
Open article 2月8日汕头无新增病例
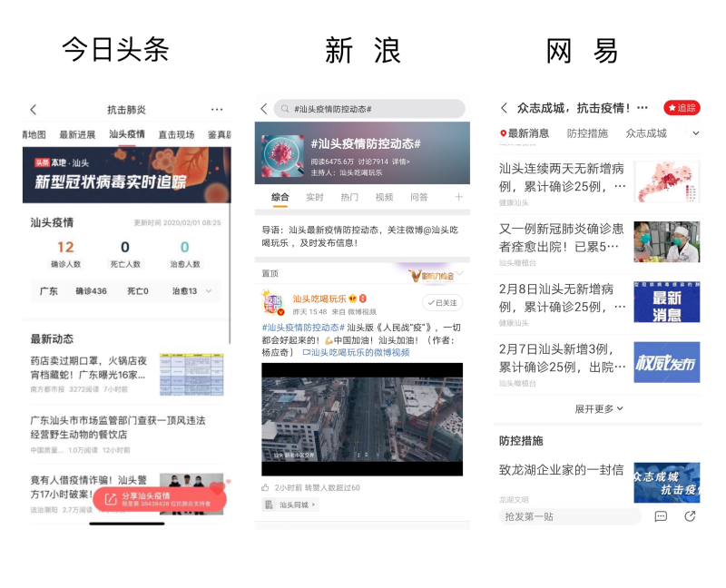(x=562, y=298)
